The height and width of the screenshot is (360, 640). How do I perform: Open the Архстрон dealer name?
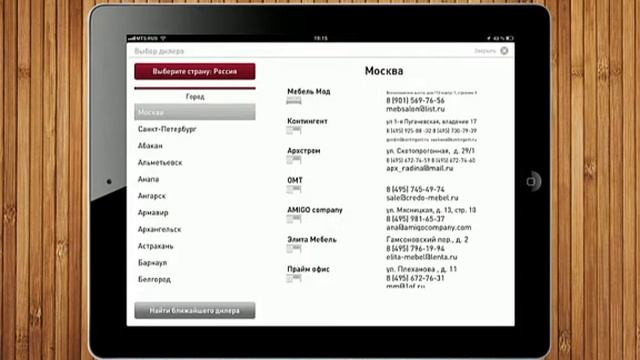(304, 151)
